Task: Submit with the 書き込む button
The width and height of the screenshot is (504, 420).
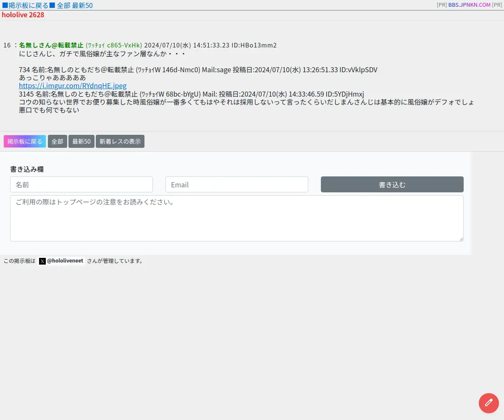Action: pyautogui.click(x=392, y=184)
